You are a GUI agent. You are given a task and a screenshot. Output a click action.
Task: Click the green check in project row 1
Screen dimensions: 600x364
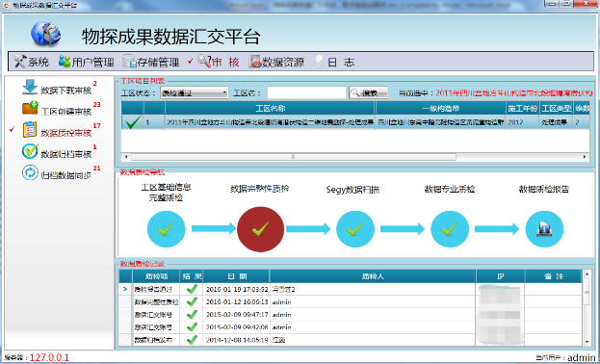tap(132, 122)
